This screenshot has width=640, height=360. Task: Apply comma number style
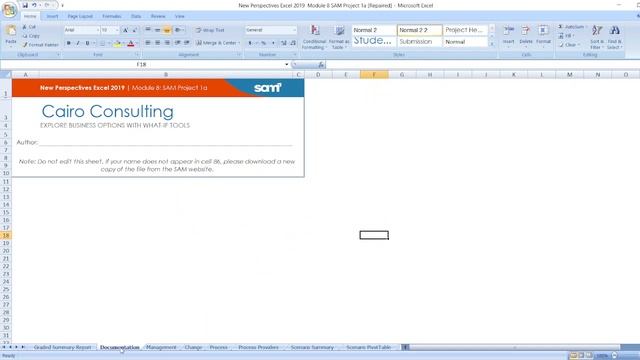click(x=273, y=43)
